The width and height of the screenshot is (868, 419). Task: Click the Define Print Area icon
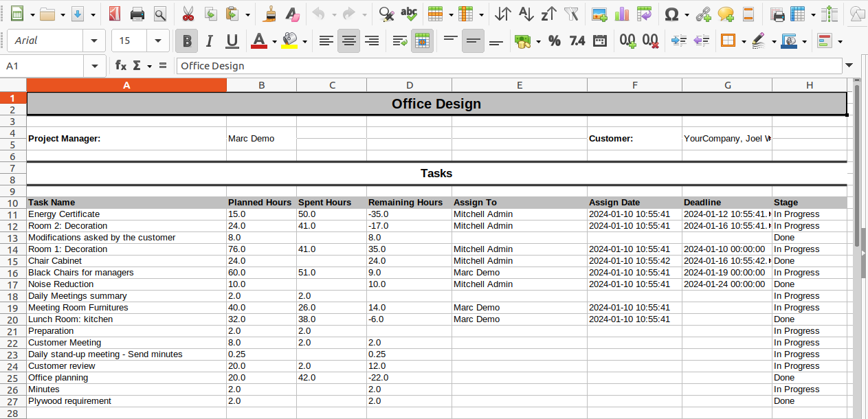(x=777, y=14)
